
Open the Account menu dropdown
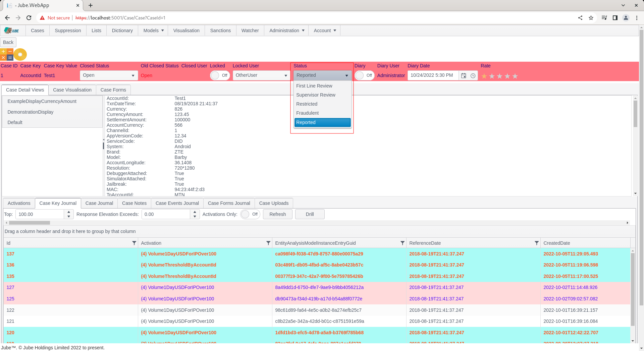324,31
